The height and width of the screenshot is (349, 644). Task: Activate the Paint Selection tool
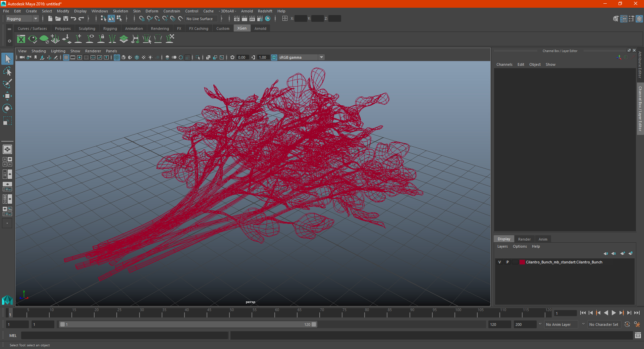(7, 84)
